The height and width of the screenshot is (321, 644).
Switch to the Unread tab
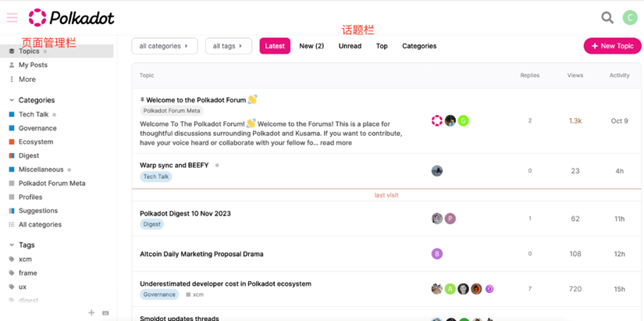click(350, 46)
